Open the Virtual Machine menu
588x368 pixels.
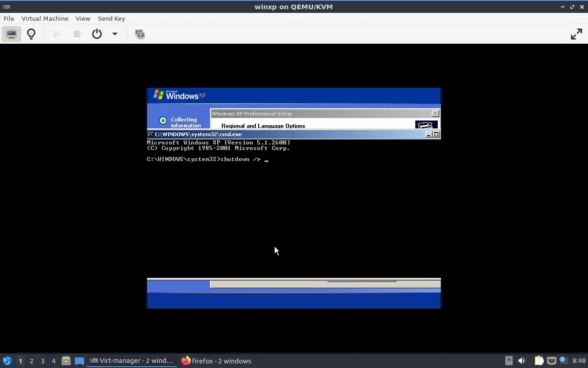45,18
